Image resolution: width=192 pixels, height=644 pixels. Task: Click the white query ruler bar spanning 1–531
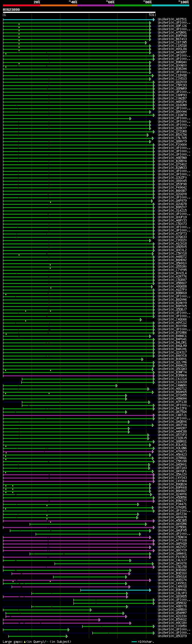79,12
